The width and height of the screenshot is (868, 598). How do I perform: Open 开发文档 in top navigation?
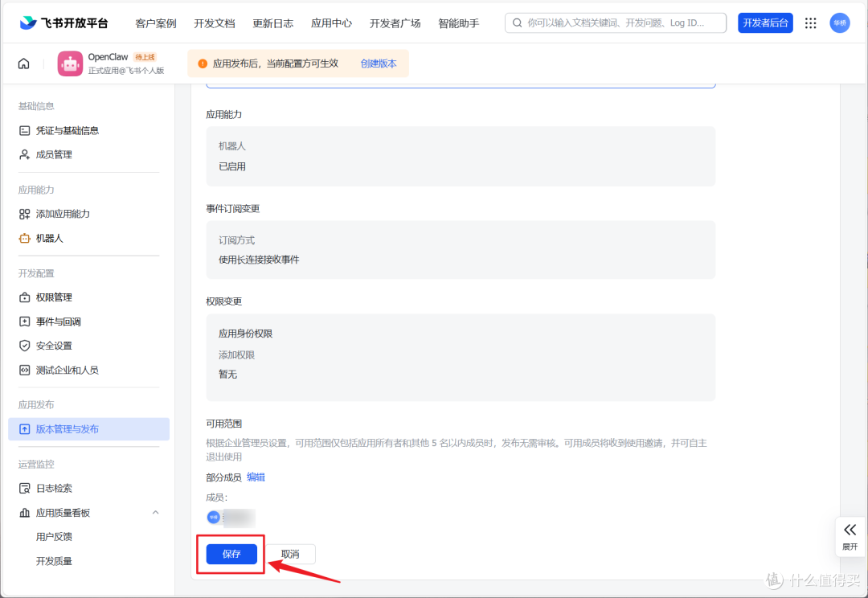tap(215, 23)
